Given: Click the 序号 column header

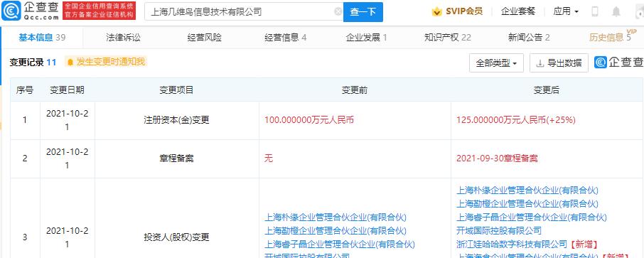Looking at the screenshot, I should click(25, 90).
